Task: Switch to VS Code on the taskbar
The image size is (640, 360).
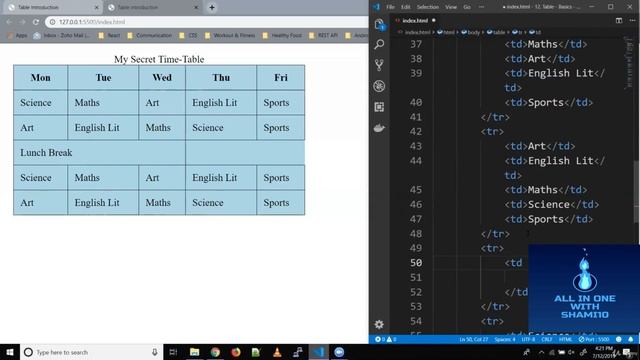Action: coord(318,352)
